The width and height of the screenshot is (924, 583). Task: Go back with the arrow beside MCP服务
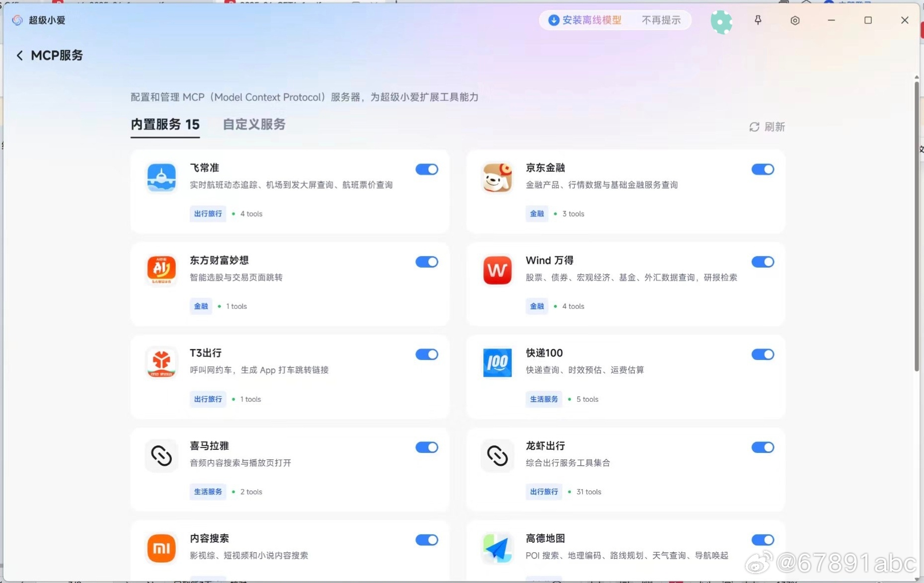(19, 55)
